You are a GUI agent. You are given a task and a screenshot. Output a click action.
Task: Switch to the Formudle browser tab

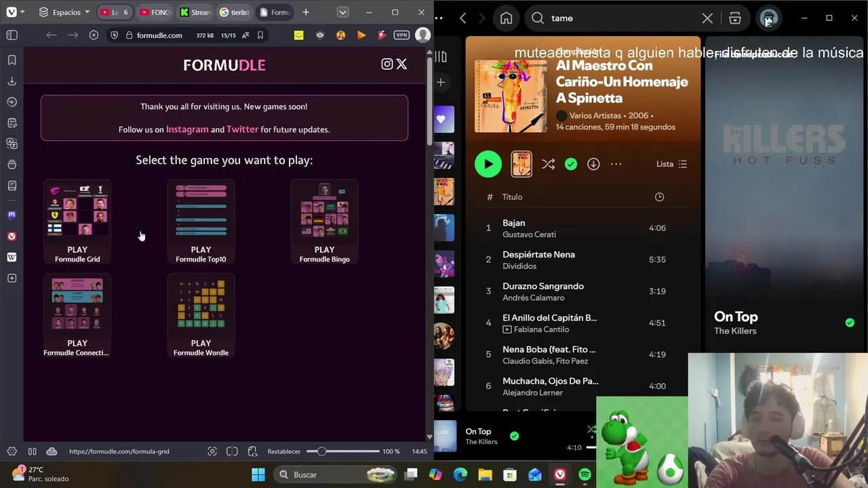coord(275,12)
